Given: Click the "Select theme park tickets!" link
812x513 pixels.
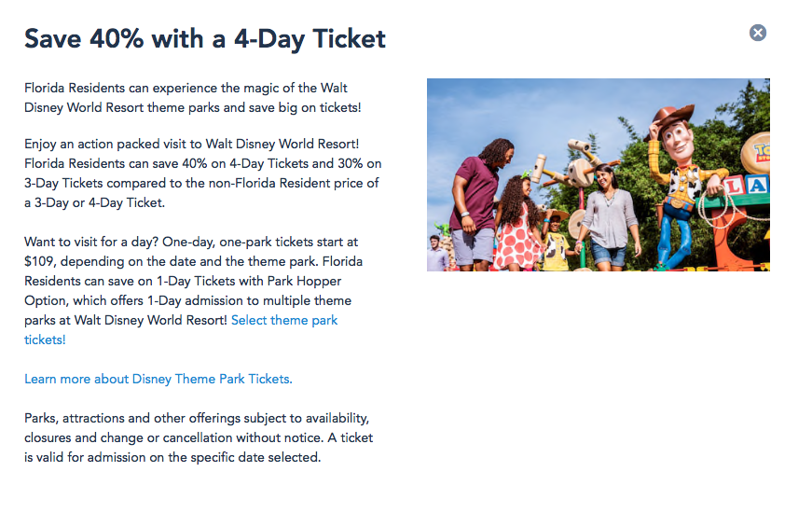Looking at the screenshot, I should [x=284, y=320].
